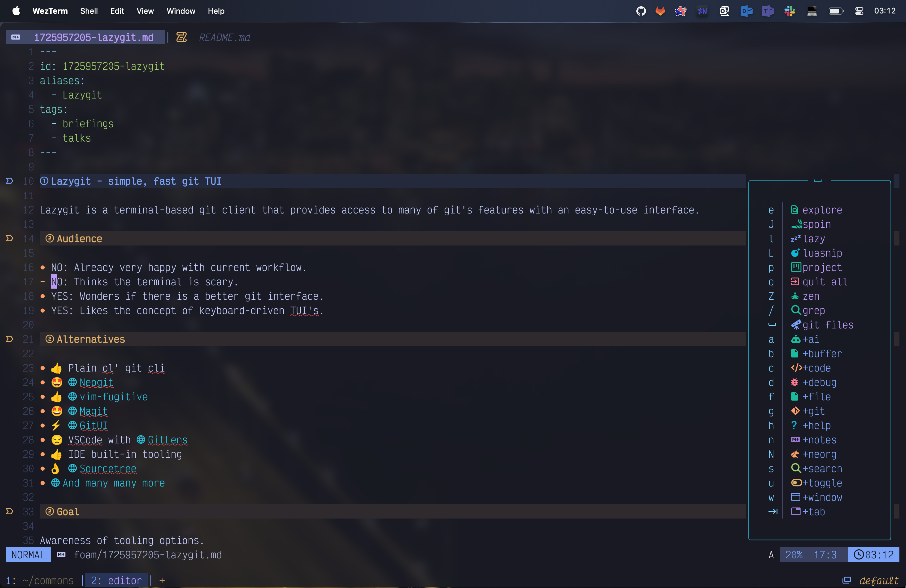Open the Edit menu
This screenshot has height=588, width=906.
117,11
